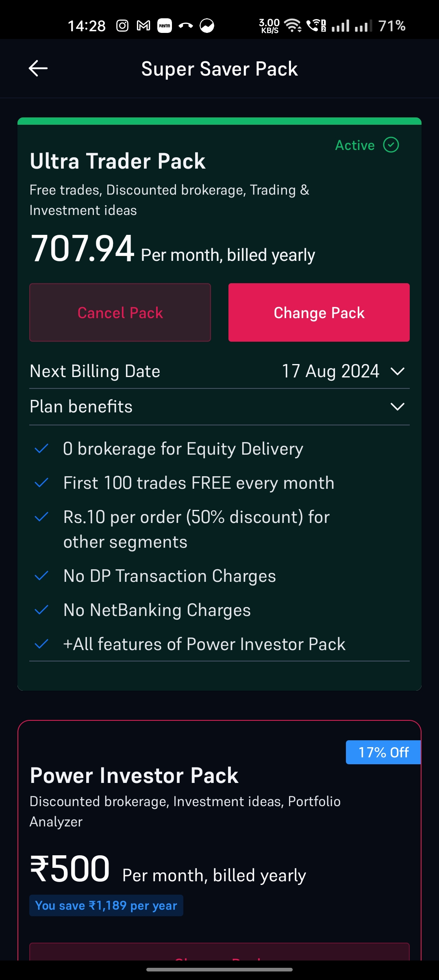Tap the battery 71% indicator
439x980 pixels.
(391, 26)
